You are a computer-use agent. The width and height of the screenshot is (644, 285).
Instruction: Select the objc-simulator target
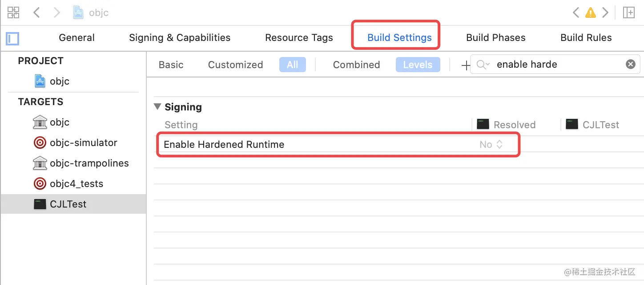tap(83, 142)
